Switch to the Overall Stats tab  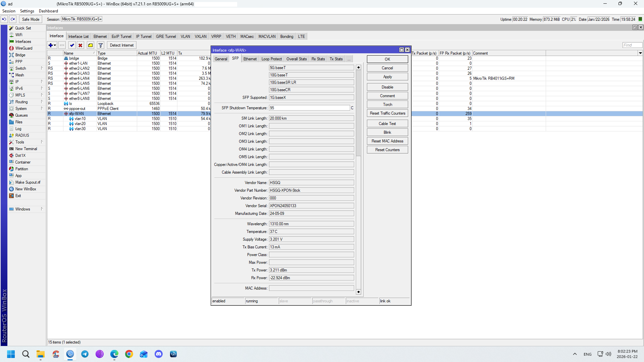(296, 59)
